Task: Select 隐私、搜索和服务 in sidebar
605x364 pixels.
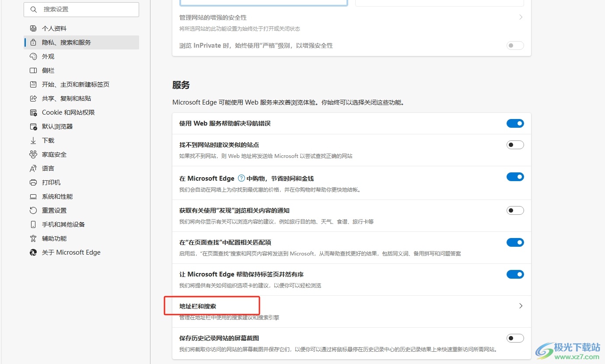Action: (x=81, y=42)
